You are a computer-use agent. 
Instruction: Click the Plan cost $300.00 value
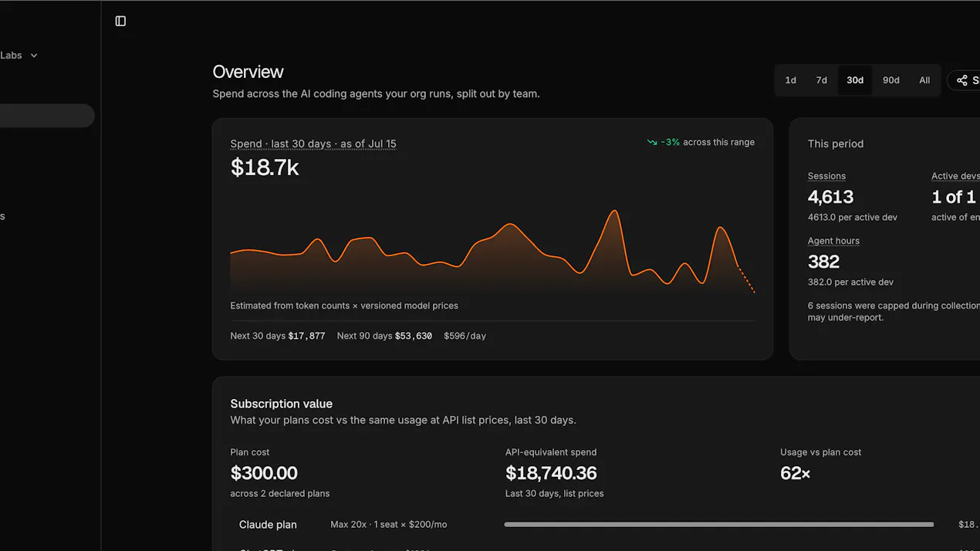(x=264, y=473)
